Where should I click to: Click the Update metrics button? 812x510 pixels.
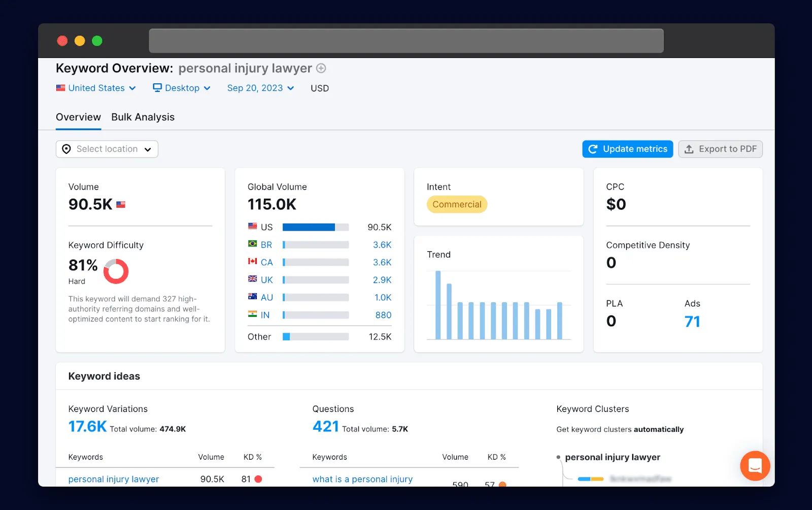click(x=627, y=149)
